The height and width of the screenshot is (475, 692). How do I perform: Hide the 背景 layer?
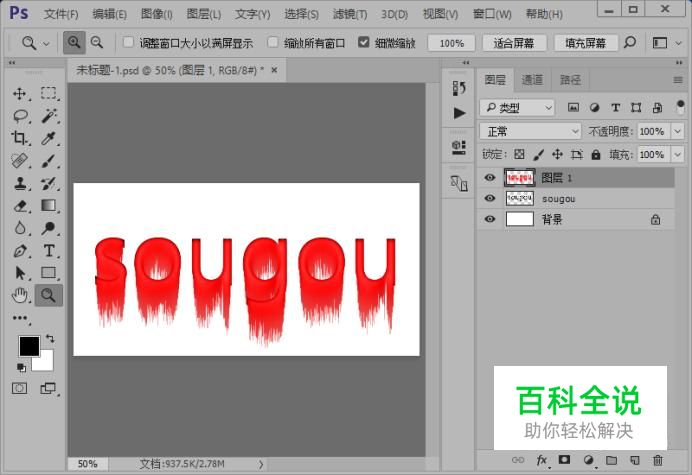point(489,219)
